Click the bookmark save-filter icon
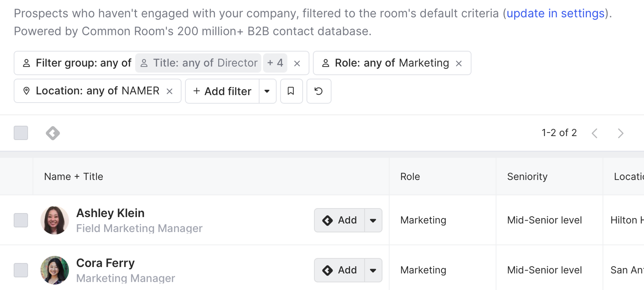This screenshot has width=644, height=290. [x=291, y=91]
